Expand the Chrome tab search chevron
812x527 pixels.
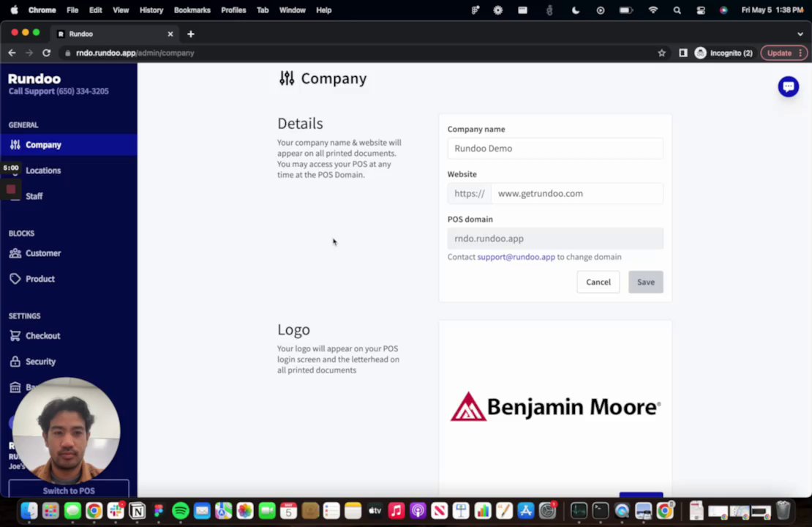pyautogui.click(x=800, y=34)
